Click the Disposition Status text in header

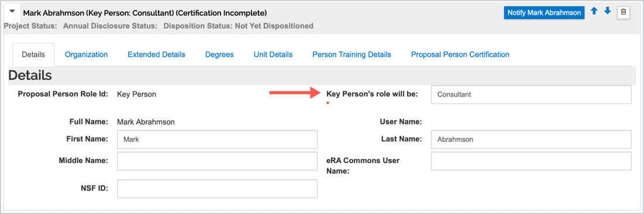tap(238, 26)
